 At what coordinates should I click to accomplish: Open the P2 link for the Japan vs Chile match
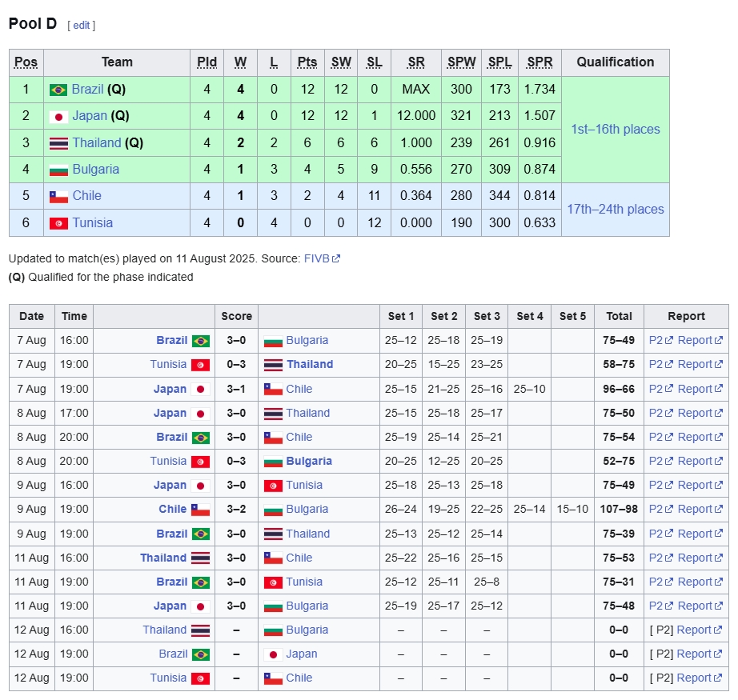coord(656,390)
